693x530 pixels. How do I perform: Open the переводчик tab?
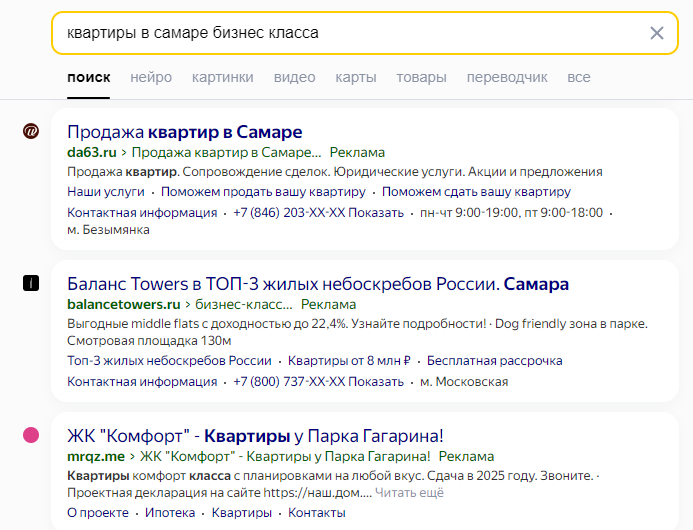[x=507, y=77]
